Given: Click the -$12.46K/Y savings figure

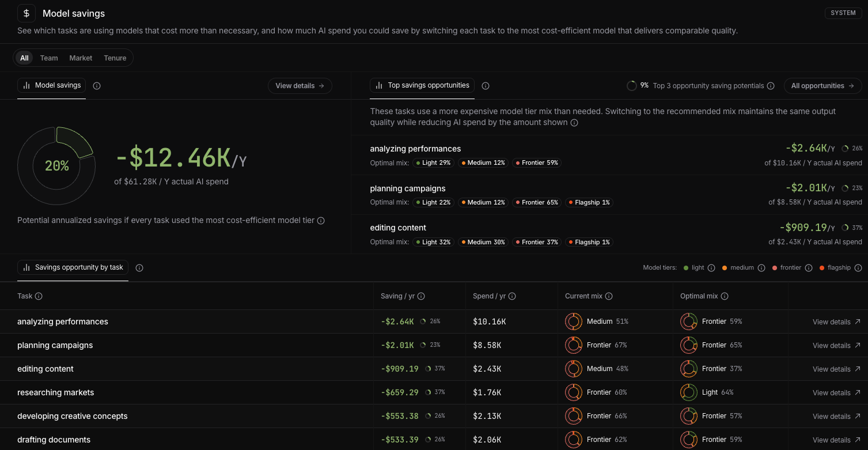Looking at the screenshot, I should click(181, 157).
